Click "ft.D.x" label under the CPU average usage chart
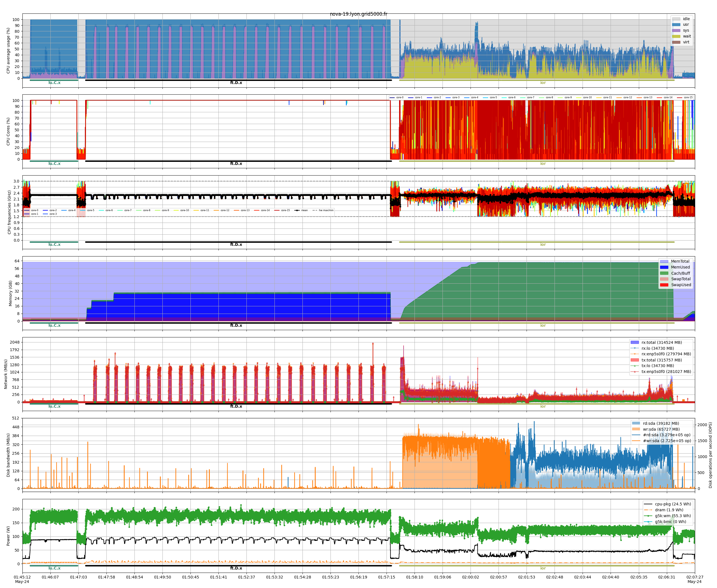Viewport: 717px width, 588px height. pos(236,83)
